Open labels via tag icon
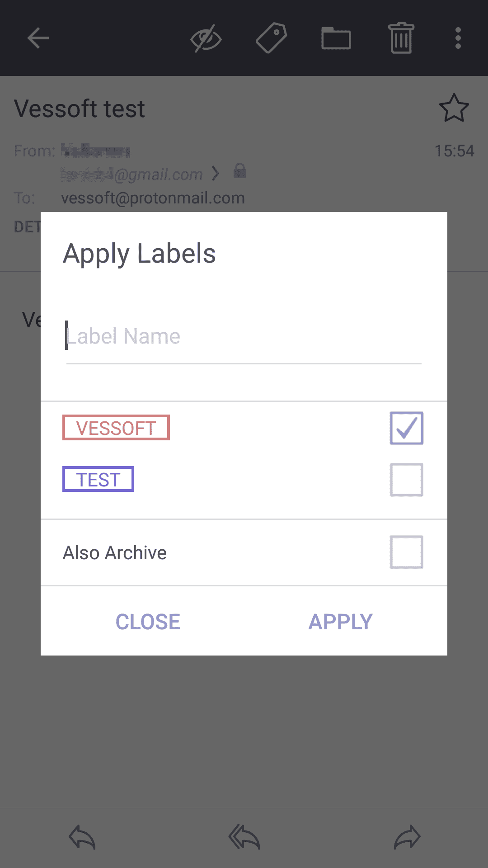 point(271,38)
